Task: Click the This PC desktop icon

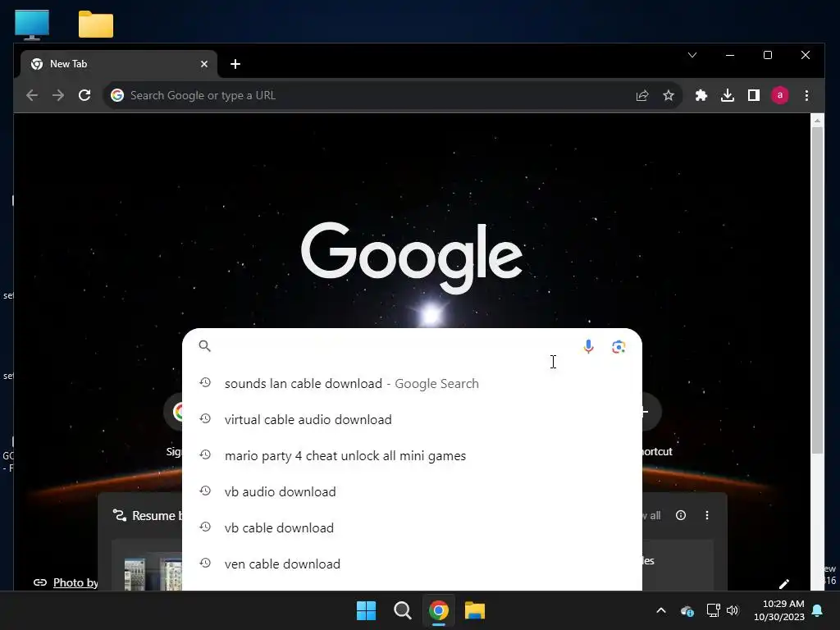Action: 32,25
